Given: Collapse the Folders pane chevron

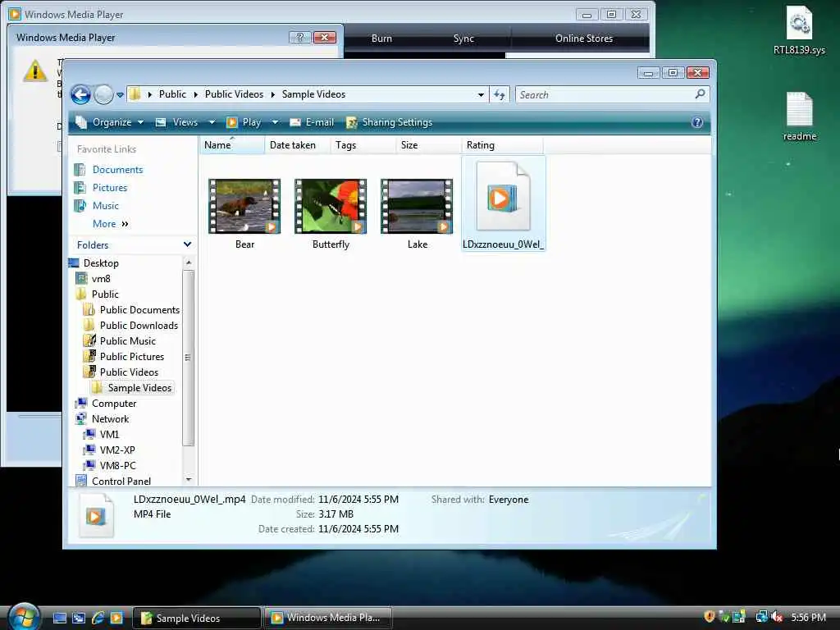Looking at the screenshot, I should pos(188,244).
